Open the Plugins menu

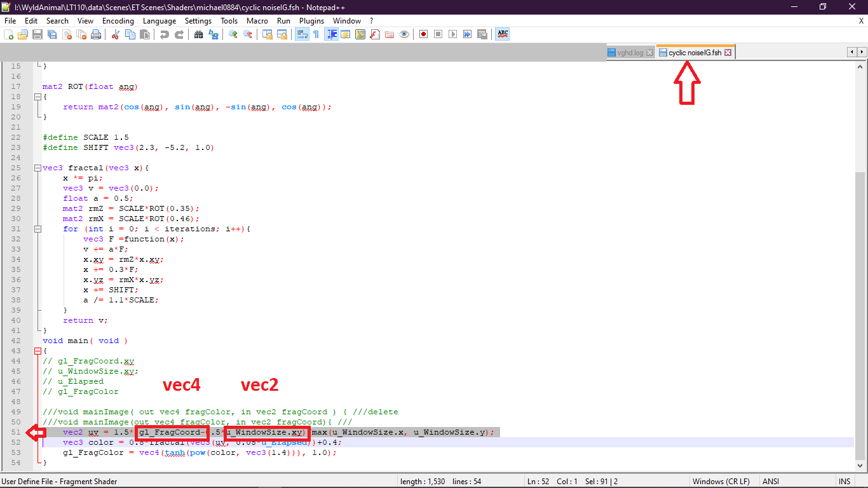pyautogui.click(x=311, y=21)
